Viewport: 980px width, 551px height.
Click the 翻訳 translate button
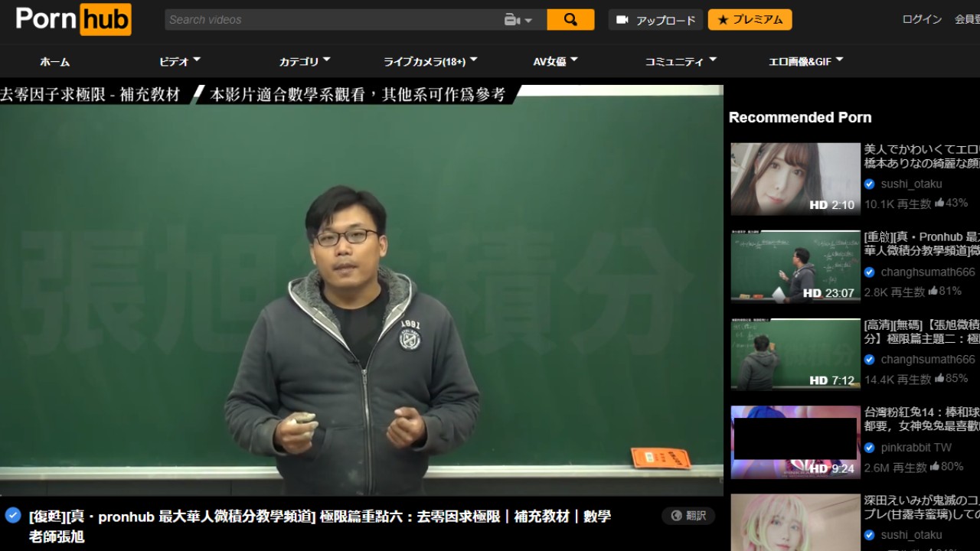coord(688,516)
